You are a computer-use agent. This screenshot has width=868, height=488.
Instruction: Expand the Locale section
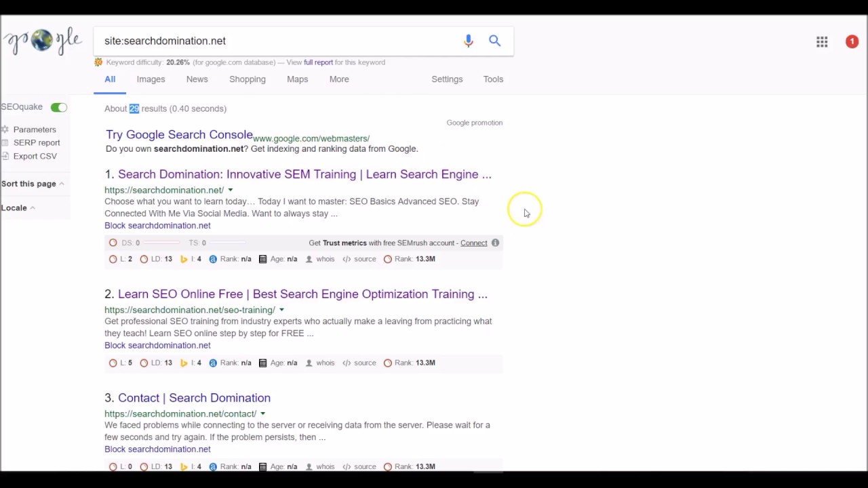point(18,208)
